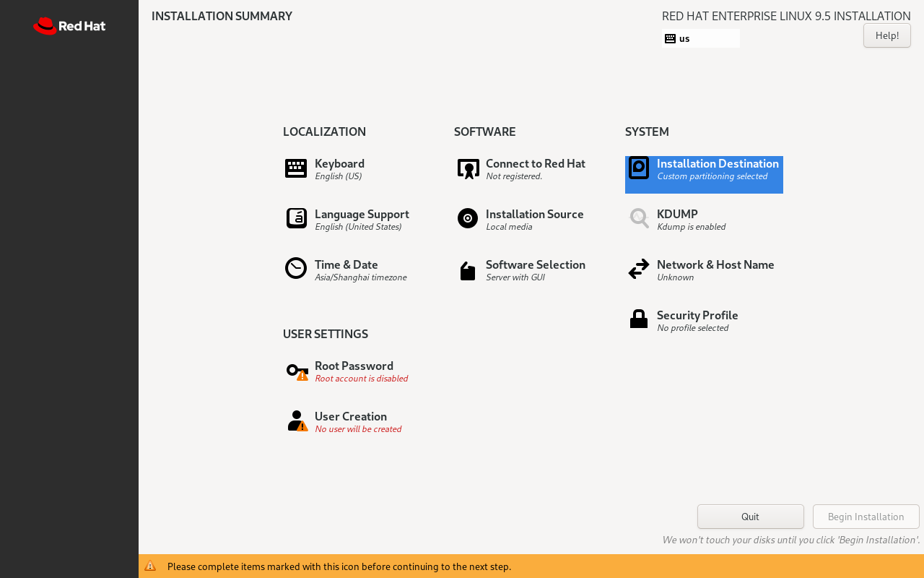
Task: Click the USER SETTINGS section heading
Action: (326, 334)
